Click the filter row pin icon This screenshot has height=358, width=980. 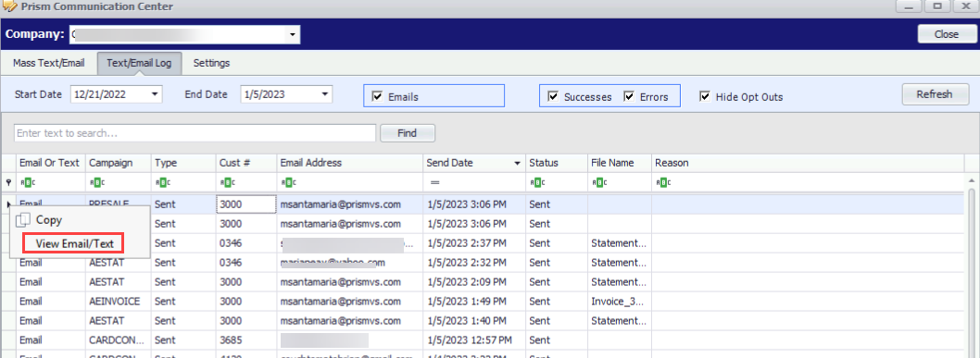[8, 183]
